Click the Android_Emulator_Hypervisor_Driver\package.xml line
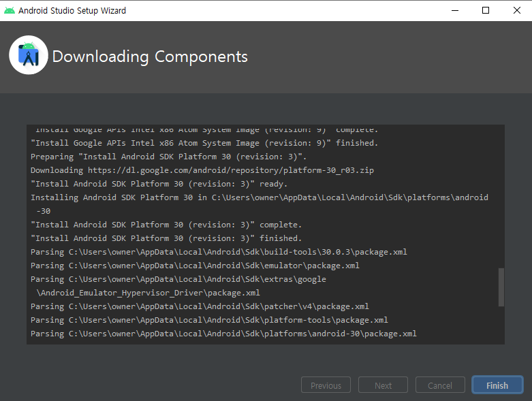The height and width of the screenshot is (401, 532). pyautogui.click(x=148, y=293)
